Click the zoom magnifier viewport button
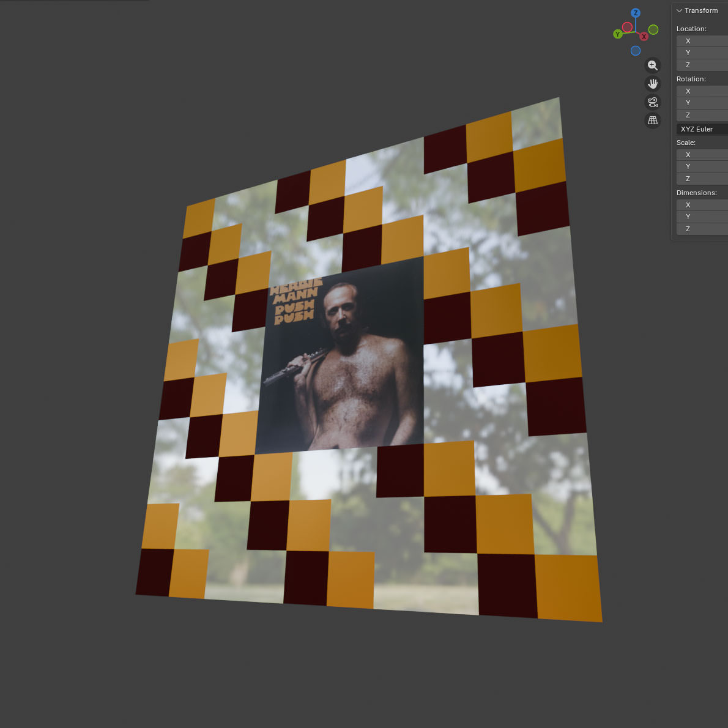The height and width of the screenshot is (728, 728). click(x=653, y=65)
